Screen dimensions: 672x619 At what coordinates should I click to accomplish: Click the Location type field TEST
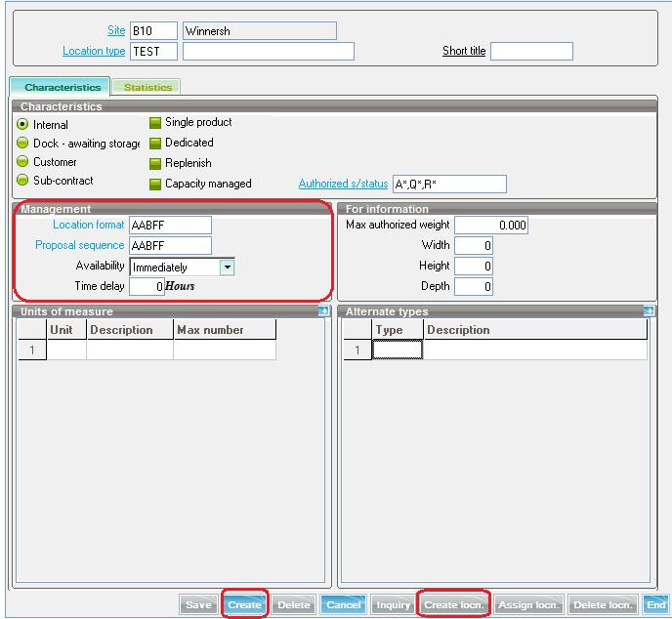153,52
